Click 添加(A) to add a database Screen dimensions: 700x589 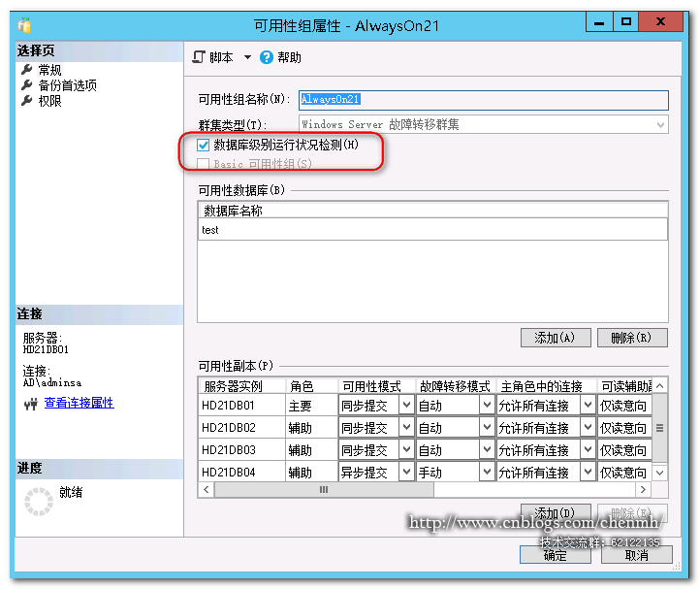pyautogui.click(x=555, y=338)
